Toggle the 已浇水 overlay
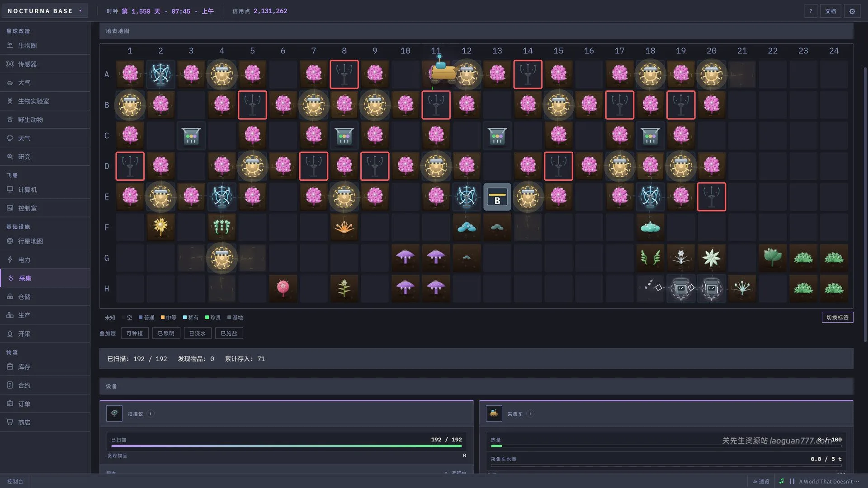868x488 pixels. pos(198,333)
